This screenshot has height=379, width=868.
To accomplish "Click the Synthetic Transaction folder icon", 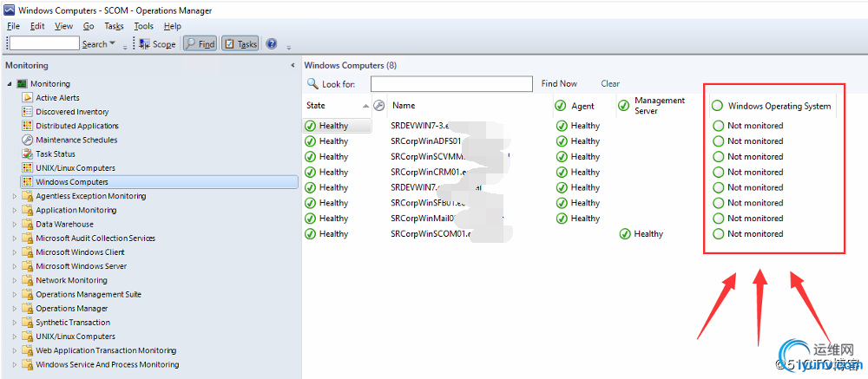I will (27, 323).
